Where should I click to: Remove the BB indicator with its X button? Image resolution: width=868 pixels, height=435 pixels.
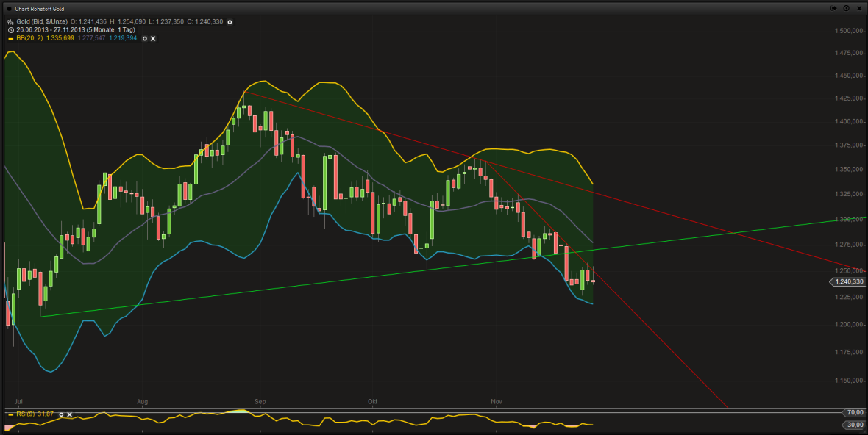click(152, 38)
